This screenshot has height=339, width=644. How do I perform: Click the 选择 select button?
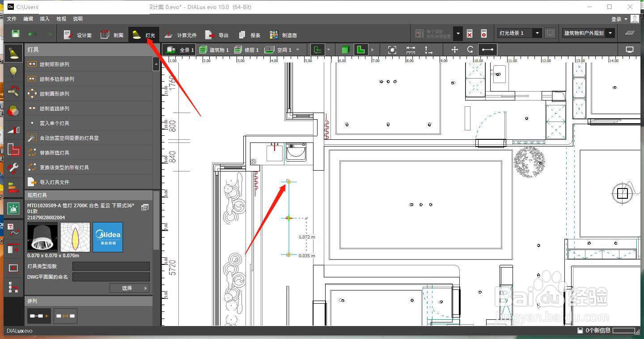[130, 288]
